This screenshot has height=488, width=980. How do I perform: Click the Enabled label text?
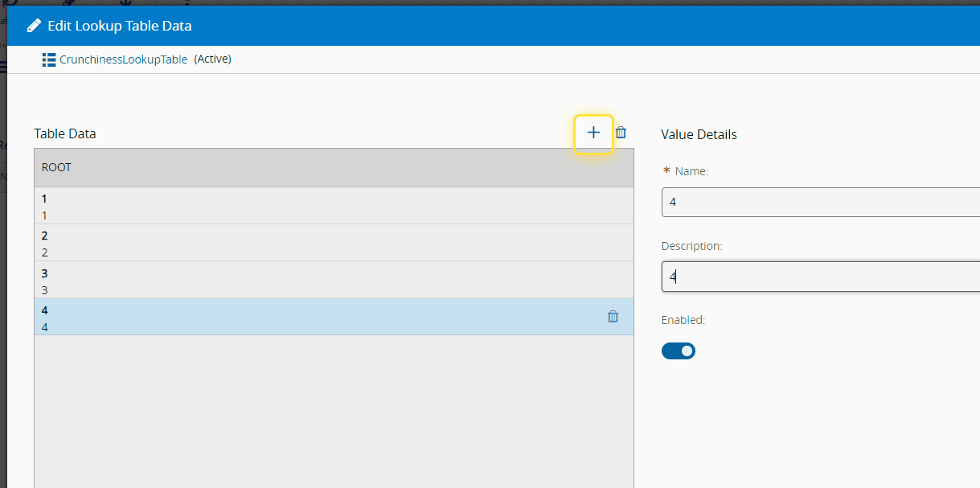click(x=683, y=320)
